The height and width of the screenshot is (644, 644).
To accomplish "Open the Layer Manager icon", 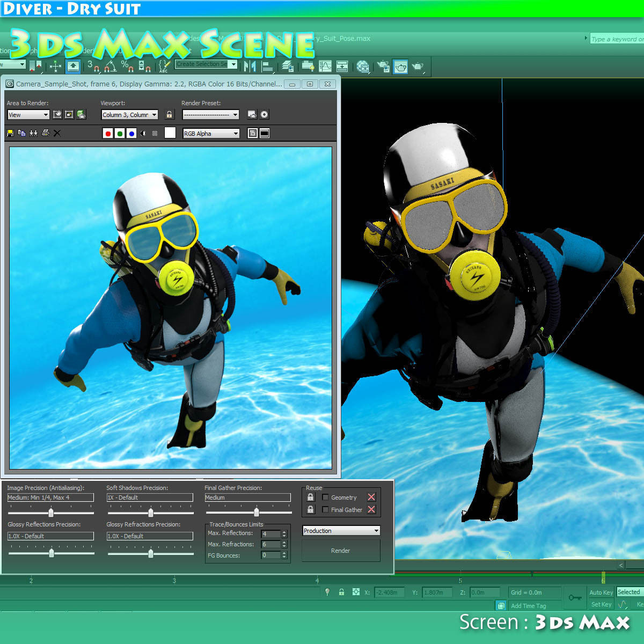I will tap(288, 67).
